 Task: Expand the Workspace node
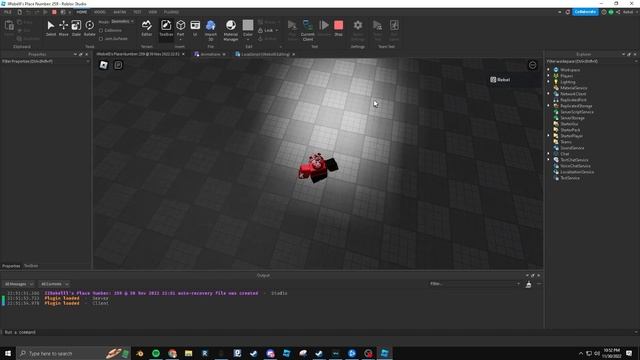[x=549, y=70]
